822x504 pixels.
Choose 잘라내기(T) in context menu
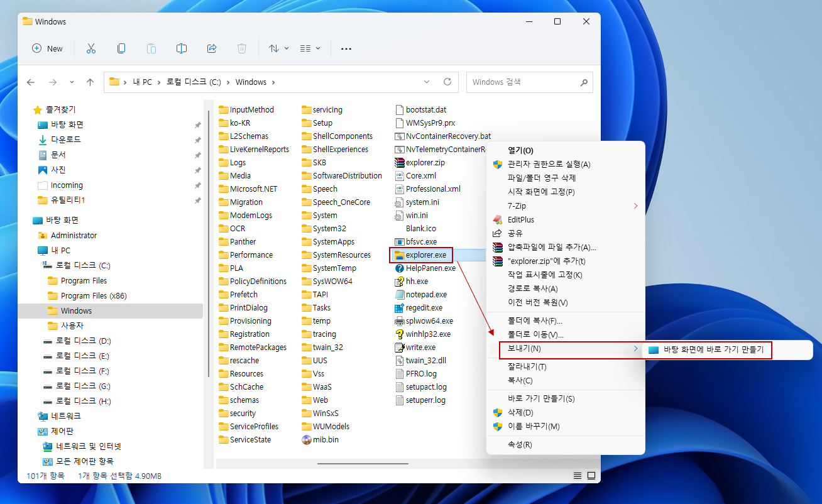coord(566,367)
